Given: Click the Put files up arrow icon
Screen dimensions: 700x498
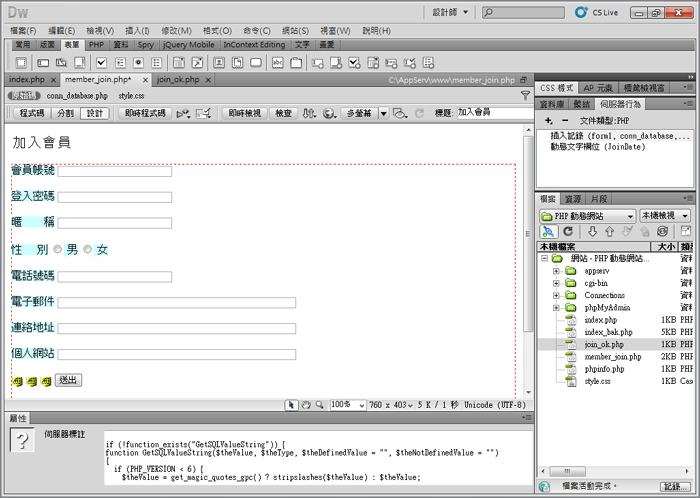Looking at the screenshot, I should (x=609, y=231).
